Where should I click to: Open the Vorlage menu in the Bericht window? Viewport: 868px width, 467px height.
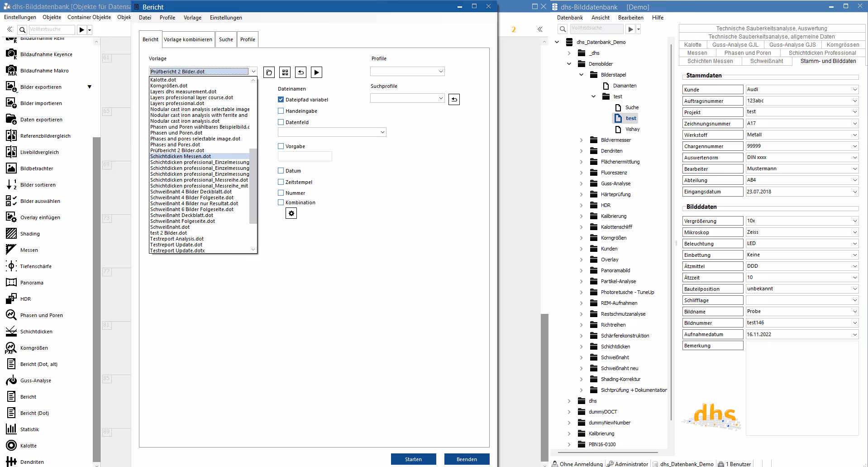tap(192, 18)
